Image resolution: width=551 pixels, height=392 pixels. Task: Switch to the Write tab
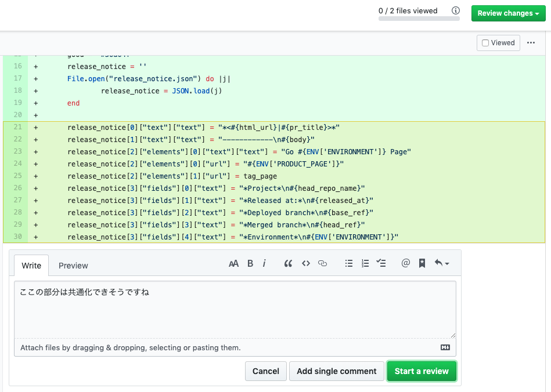[31, 266]
